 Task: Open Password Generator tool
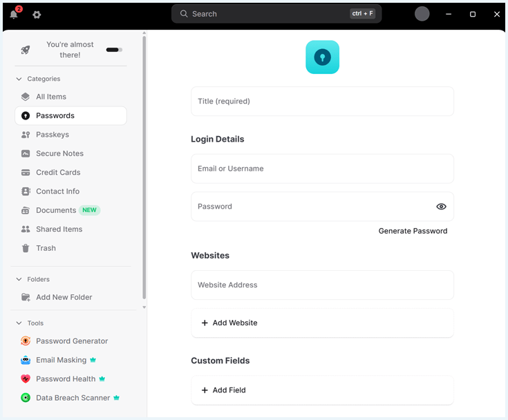70,341
